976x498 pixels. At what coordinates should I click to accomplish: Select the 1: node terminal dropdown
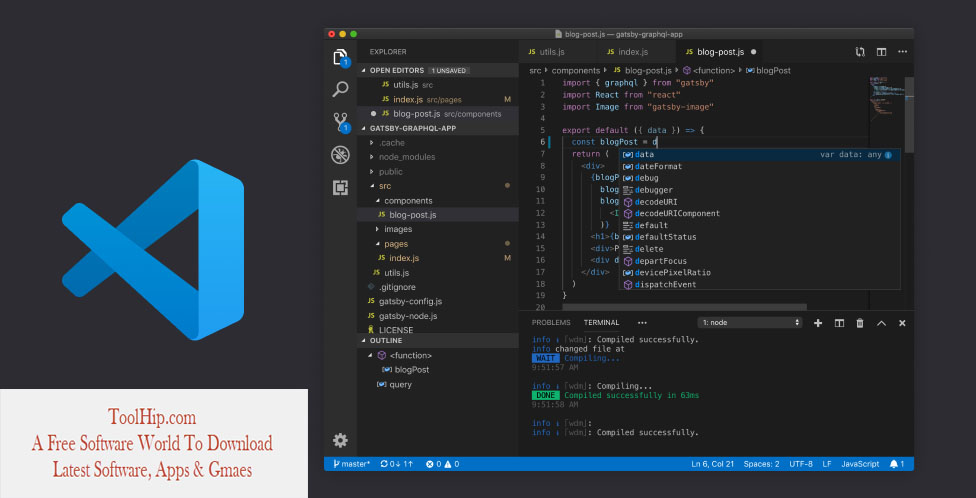coord(750,322)
